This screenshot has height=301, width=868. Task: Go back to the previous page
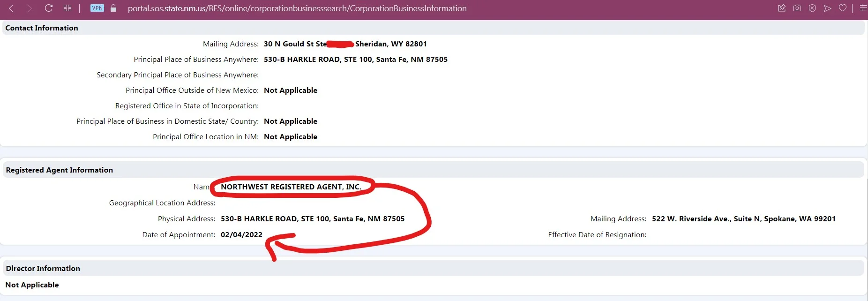11,8
